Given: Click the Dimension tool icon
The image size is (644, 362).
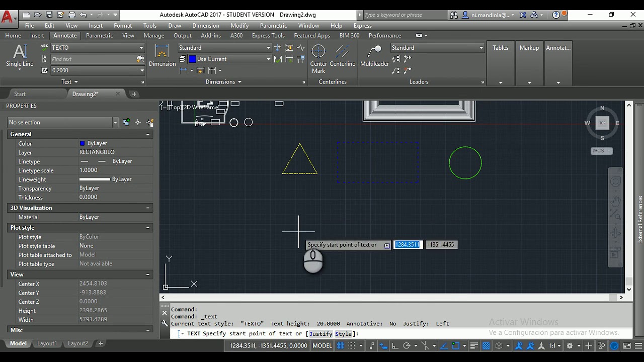Looking at the screenshot, I should click(162, 55).
